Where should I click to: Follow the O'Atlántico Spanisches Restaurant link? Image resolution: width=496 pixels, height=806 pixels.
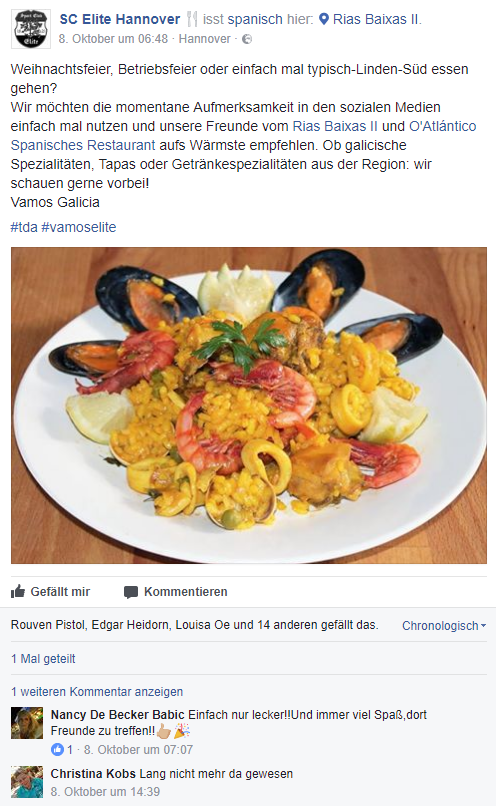(244, 136)
